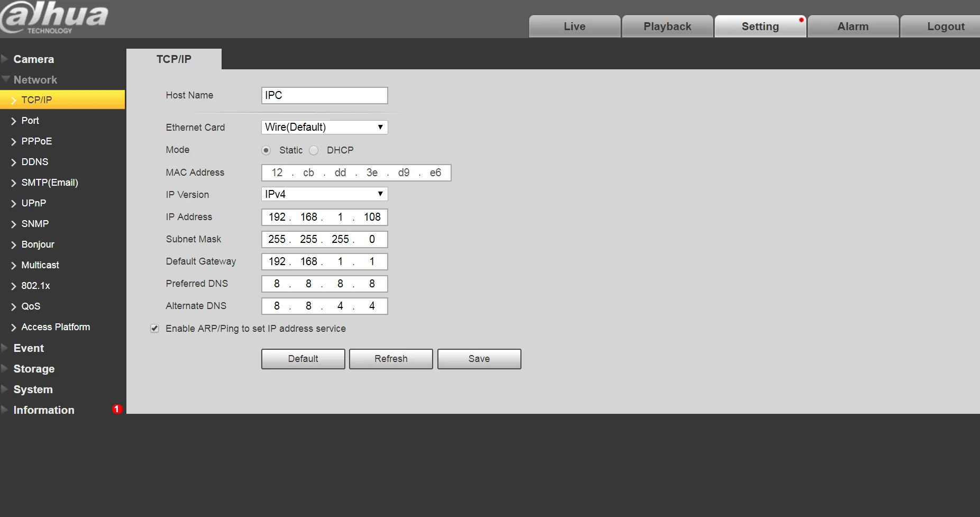
Task: Click the Subnet Mask field
Action: pyautogui.click(x=324, y=239)
